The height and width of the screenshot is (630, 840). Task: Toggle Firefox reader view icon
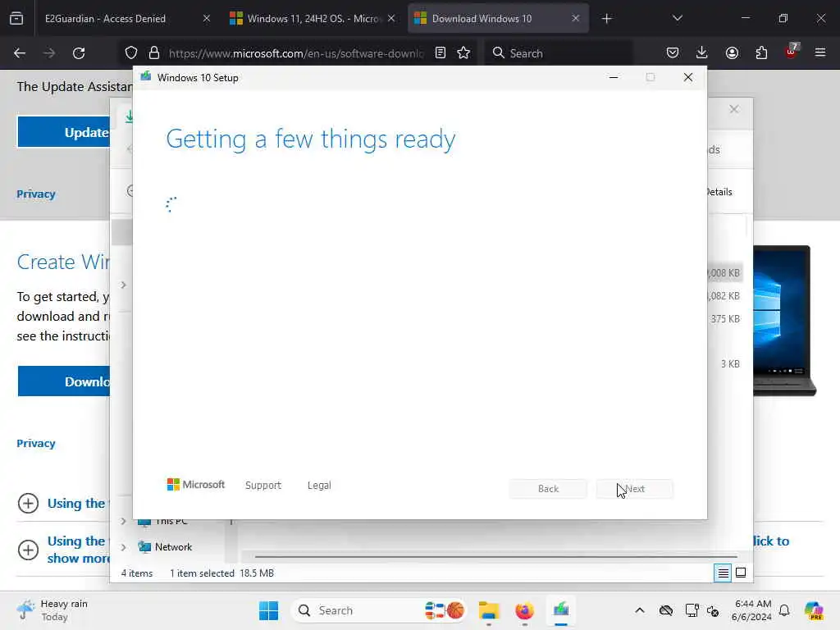[441, 53]
